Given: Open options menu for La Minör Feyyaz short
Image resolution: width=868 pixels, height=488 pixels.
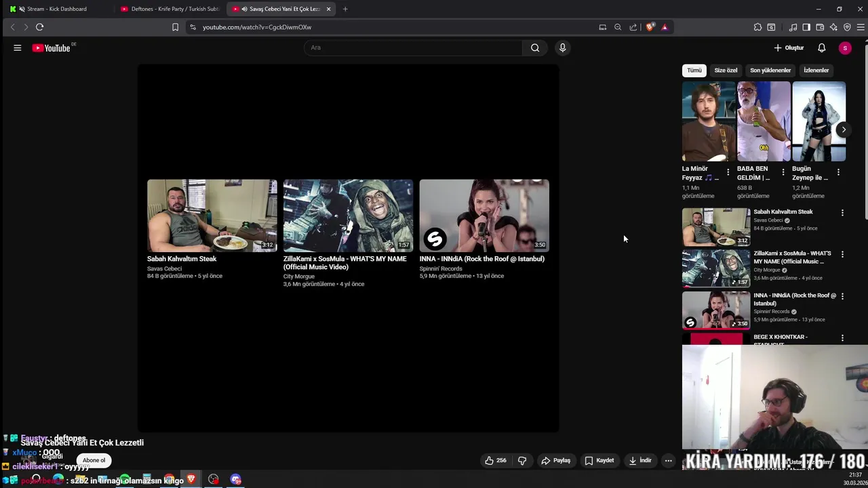Looking at the screenshot, I should point(728,172).
